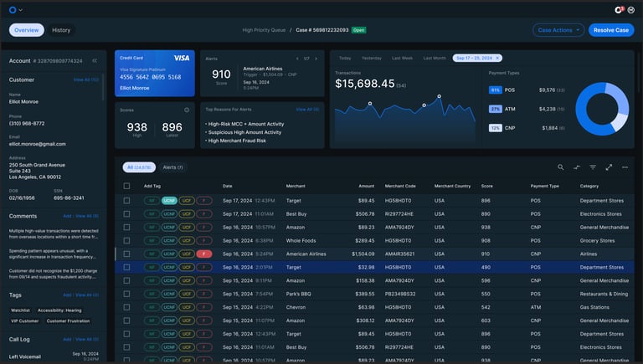The width and height of the screenshot is (643, 364).
Task: Add a new tag link in Tags section
Action: 67,295
